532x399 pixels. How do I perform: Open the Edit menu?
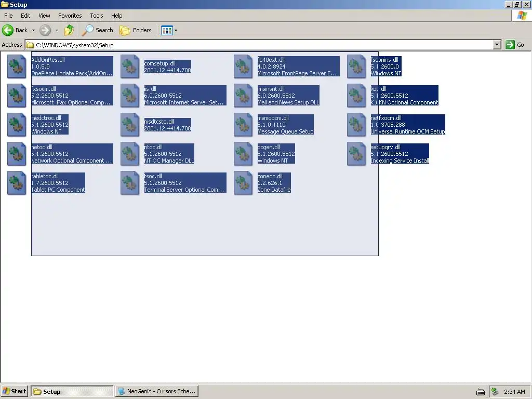click(x=25, y=16)
